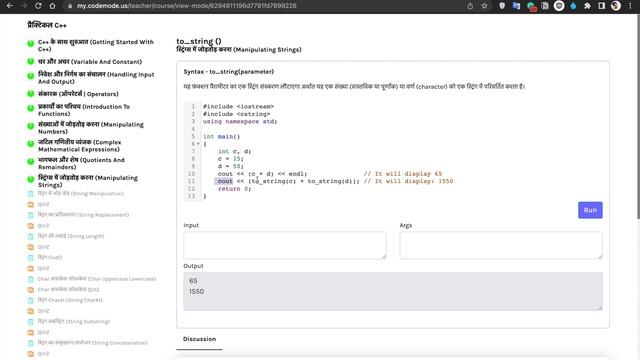Open the shield extension icon
This screenshot has width=640, height=360.
click(x=502, y=6)
